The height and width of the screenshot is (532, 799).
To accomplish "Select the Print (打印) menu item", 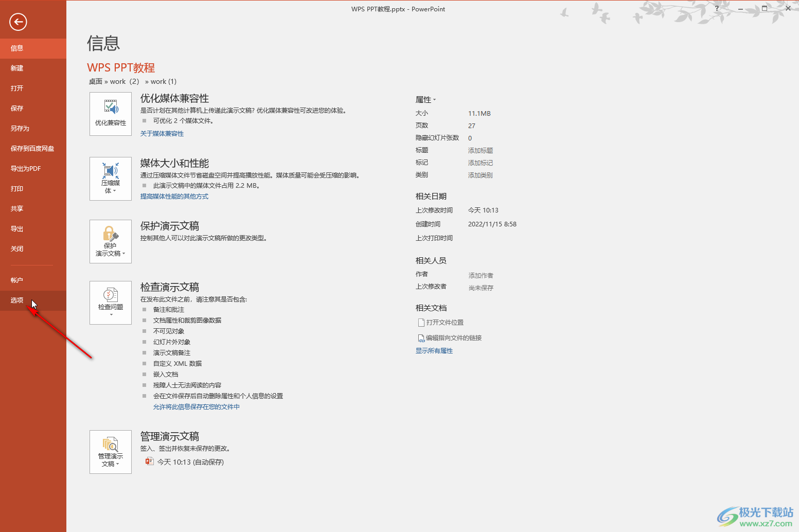I will tap(33, 189).
